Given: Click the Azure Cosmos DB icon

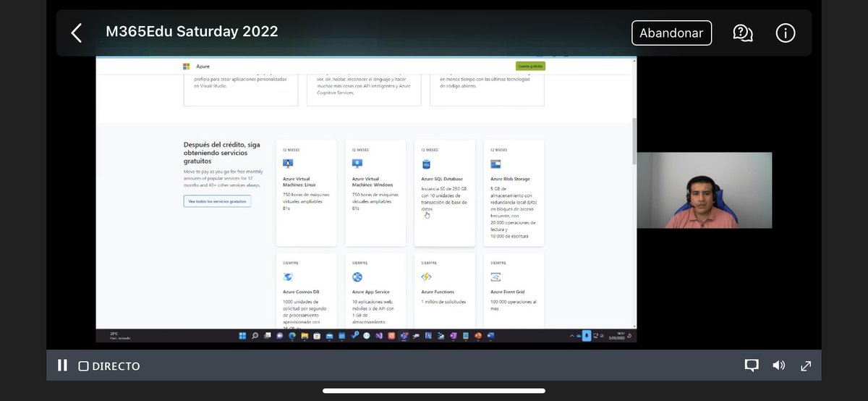Looking at the screenshot, I should [288, 277].
